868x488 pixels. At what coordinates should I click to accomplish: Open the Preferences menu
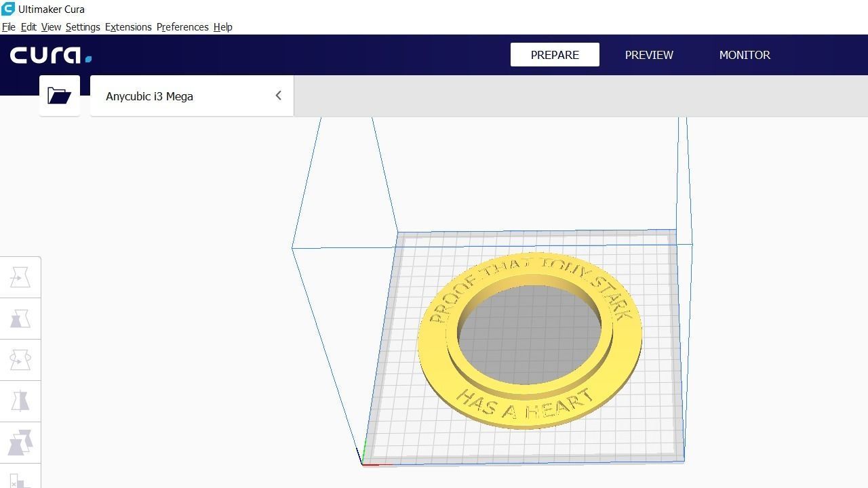[x=182, y=27]
